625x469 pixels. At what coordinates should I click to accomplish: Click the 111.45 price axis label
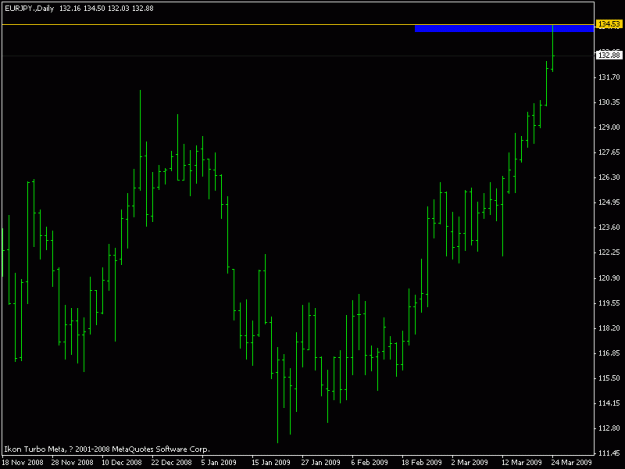pyautogui.click(x=609, y=453)
